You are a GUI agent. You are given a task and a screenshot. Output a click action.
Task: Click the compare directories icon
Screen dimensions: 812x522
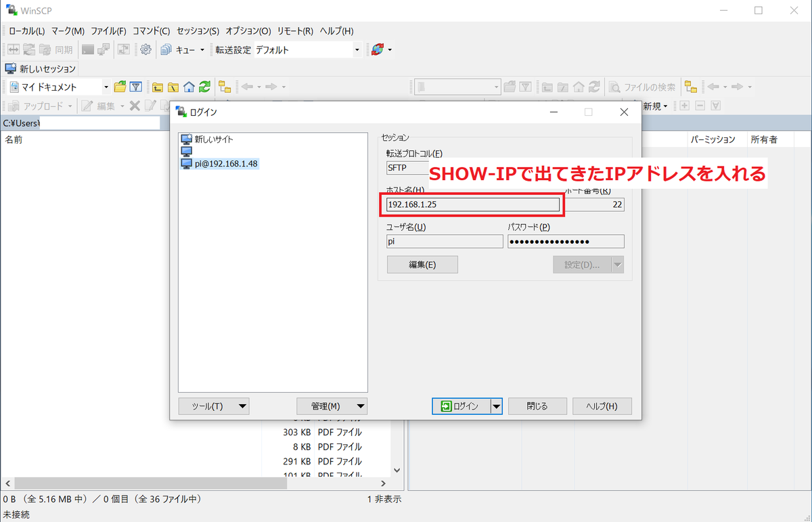[13, 49]
